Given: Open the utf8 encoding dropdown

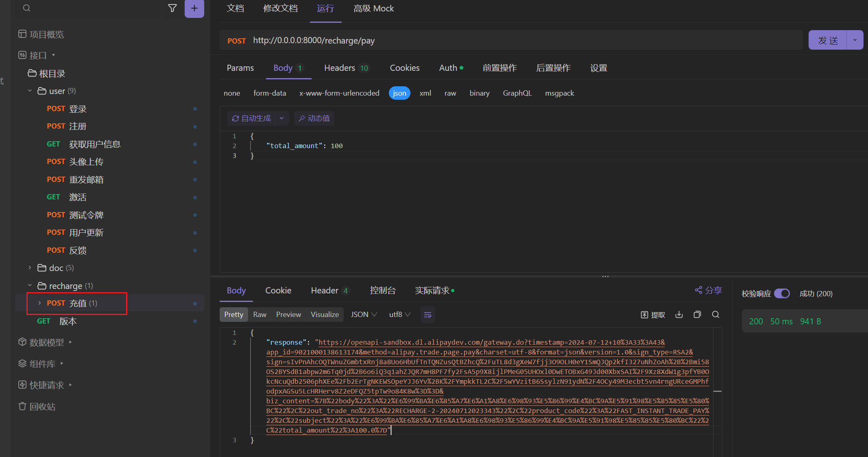Looking at the screenshot, I should (399, 315).
